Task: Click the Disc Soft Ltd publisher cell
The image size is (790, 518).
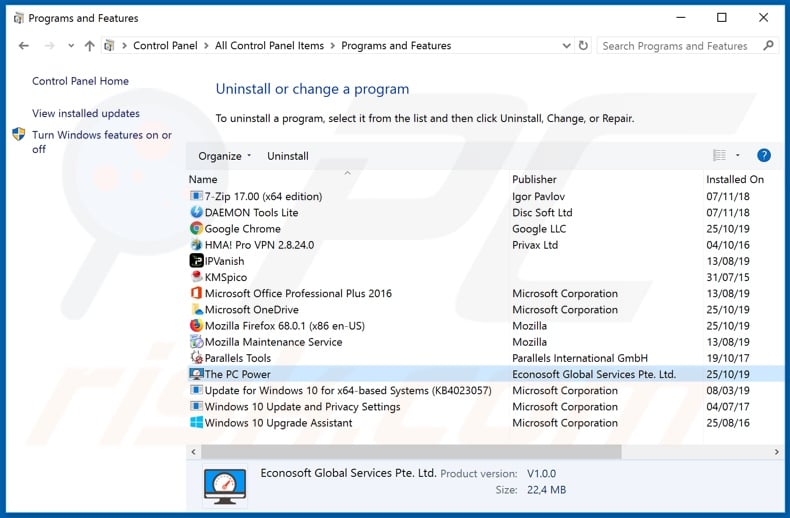Action: [x=542, y=213]
